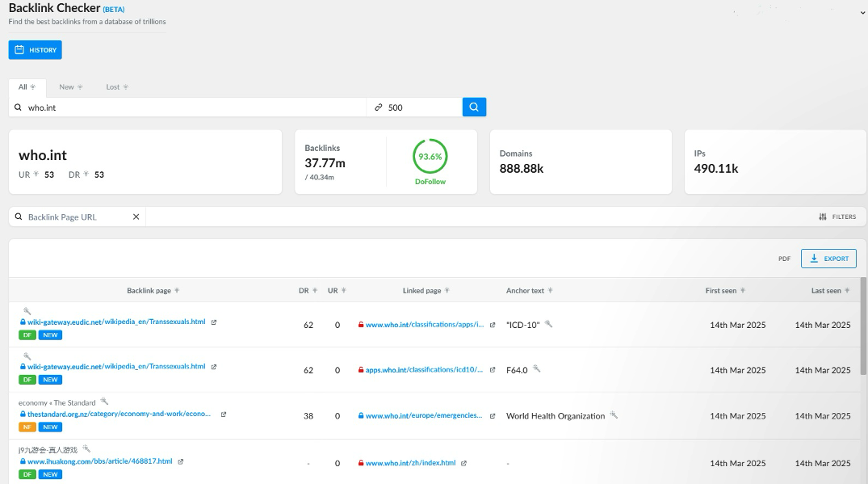
Task: Expand the top-right chevron dropdown
Action: point(863,12)
